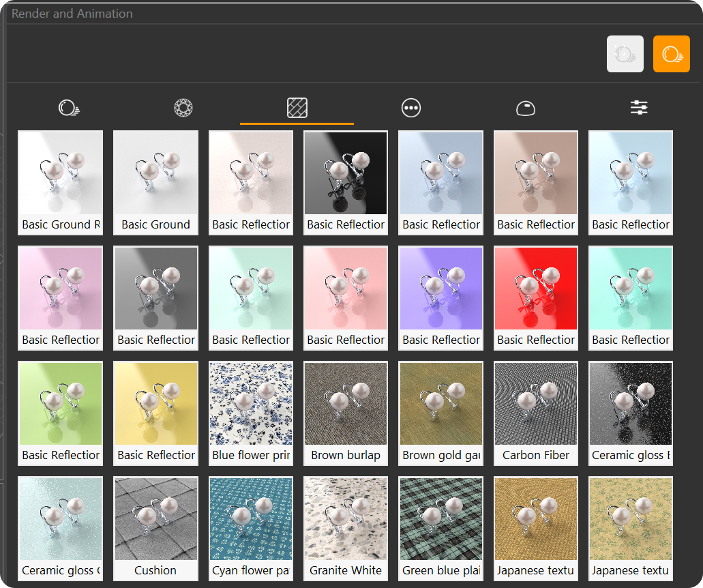
Task: Select the ground texture tab icon
Action: pyautogui.click(x=297, y=108)
